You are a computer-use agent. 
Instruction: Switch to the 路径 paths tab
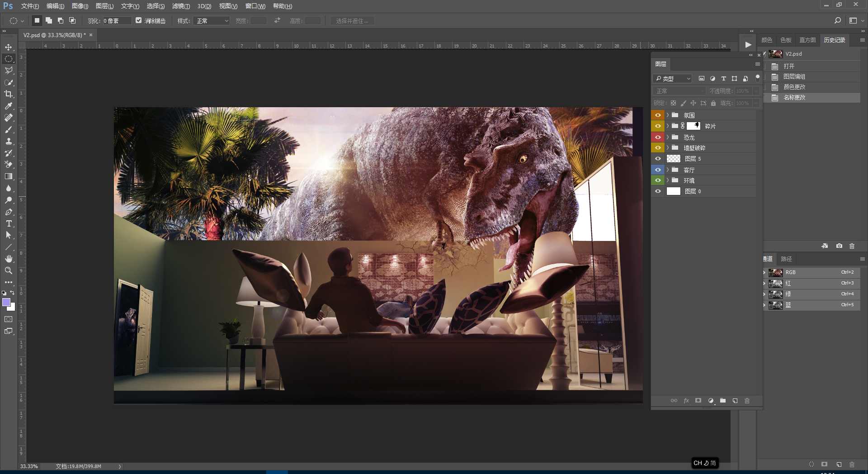(787, 259)
